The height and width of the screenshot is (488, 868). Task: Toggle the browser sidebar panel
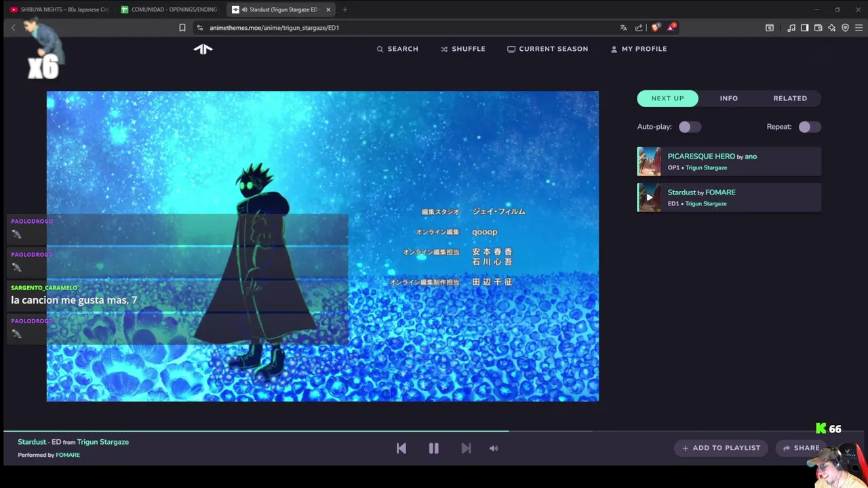point(804,28)
